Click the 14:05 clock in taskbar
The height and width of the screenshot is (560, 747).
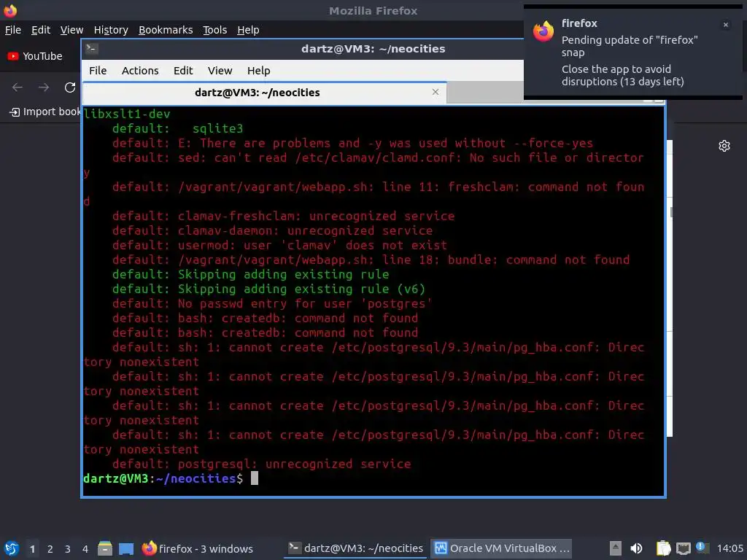729,548
